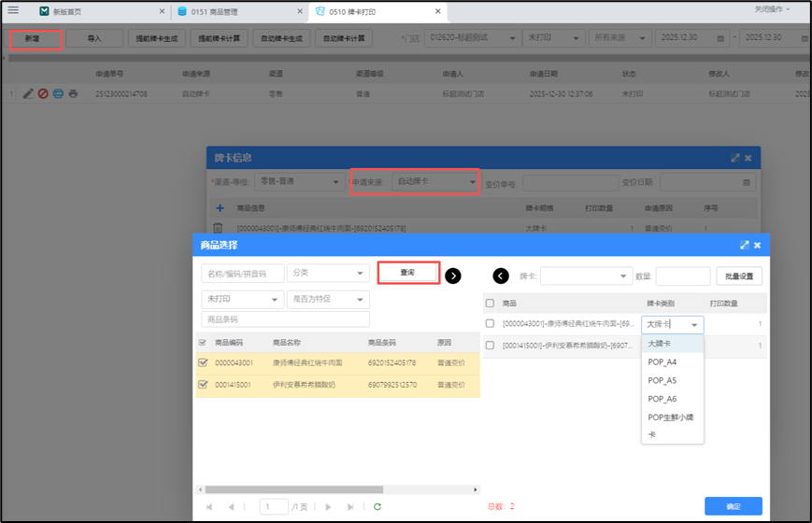This screenshot has width=812, height=523.
Task: Tick the select-all checkbox in right 商品 header
Action: [490, 304]
